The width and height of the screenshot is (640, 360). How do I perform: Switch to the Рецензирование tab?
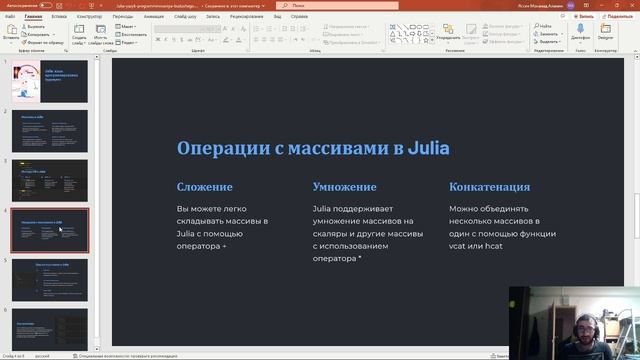click(x=247, y=16)
